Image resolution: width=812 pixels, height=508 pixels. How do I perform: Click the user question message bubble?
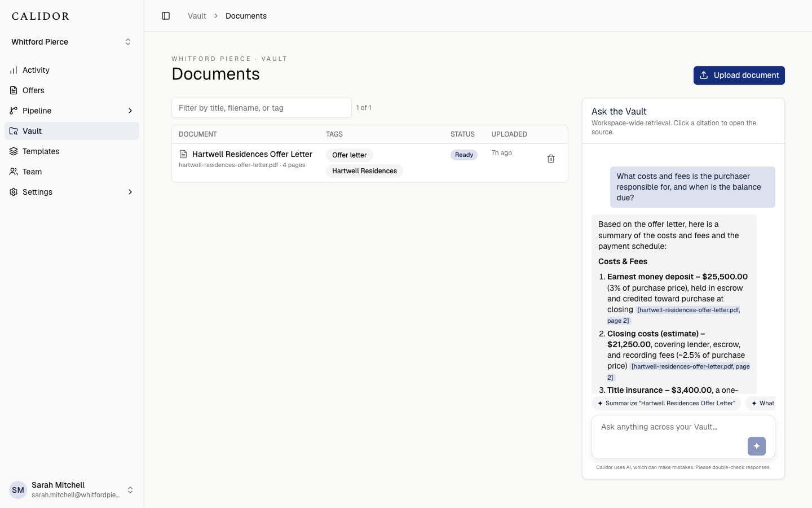tap(692, 187)
